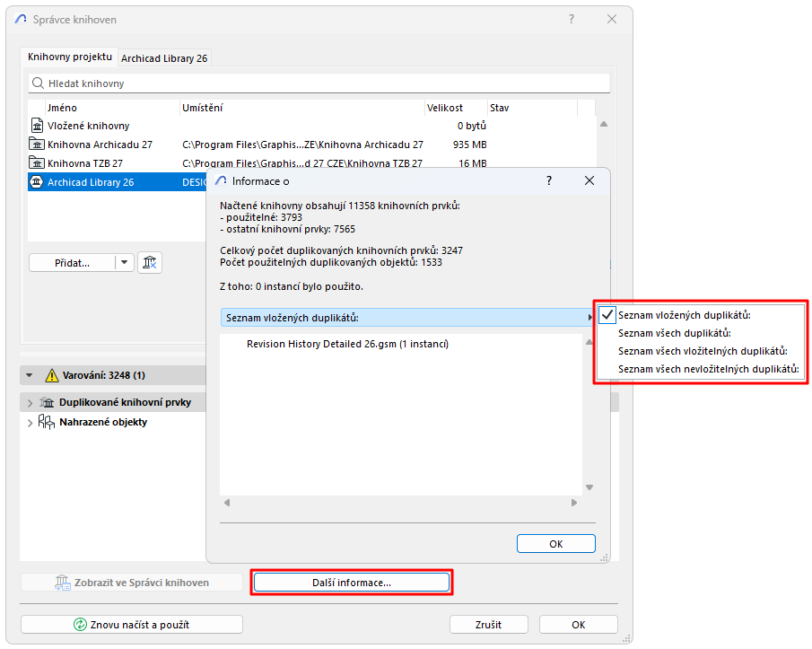Choose Seznam všech duplikátů from menu
The width and height of the screenshot is (812, 649).
(701, 333)
